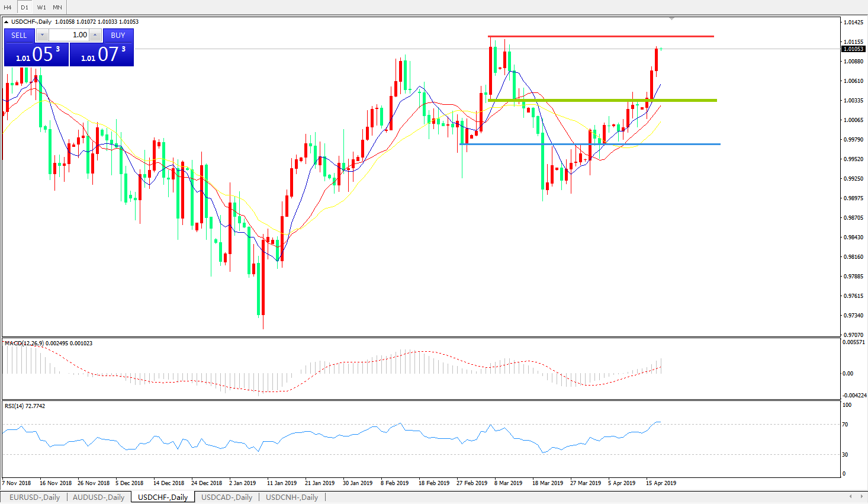The height and width of the screenshot is (504, 868).
Task: Switch to the W1 weekly timeframe
Action: pos(41,7)
